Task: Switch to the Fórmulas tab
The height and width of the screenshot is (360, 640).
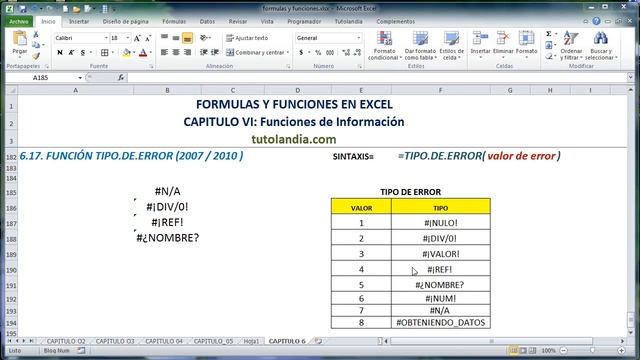Action: coord(174,21)
